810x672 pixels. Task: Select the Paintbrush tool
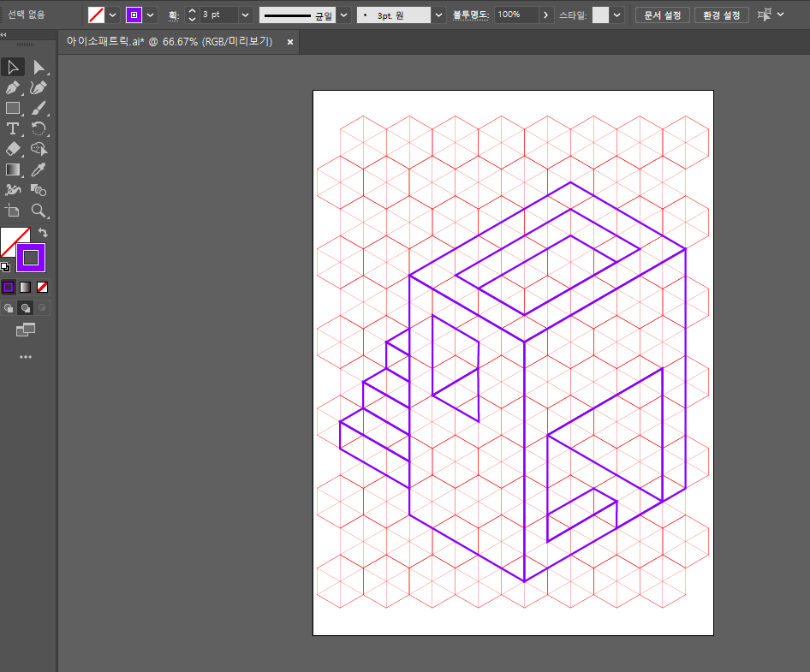pos(39,109)
